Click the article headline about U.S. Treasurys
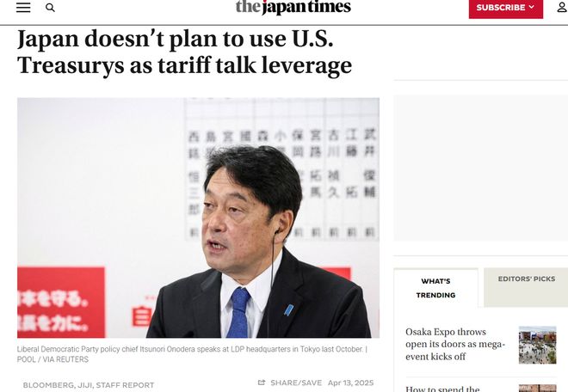This screenshot has width=568, height=392. 184,52
